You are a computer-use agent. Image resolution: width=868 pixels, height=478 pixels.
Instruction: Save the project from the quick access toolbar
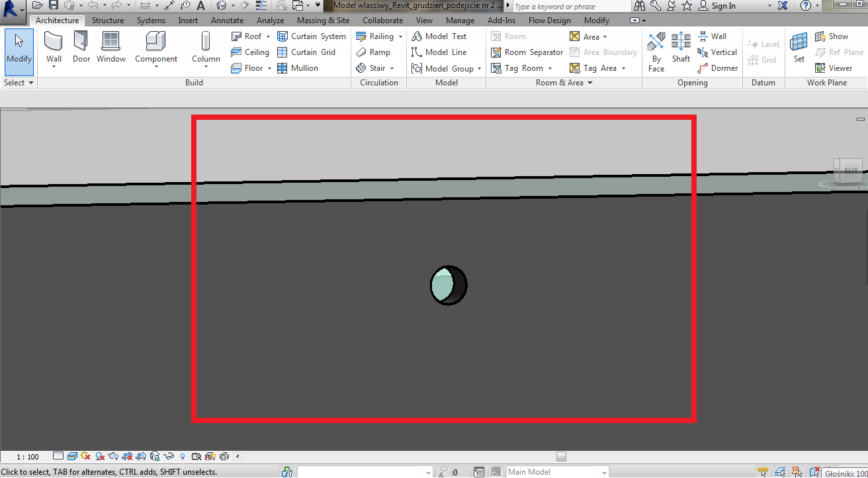[54, 5]
